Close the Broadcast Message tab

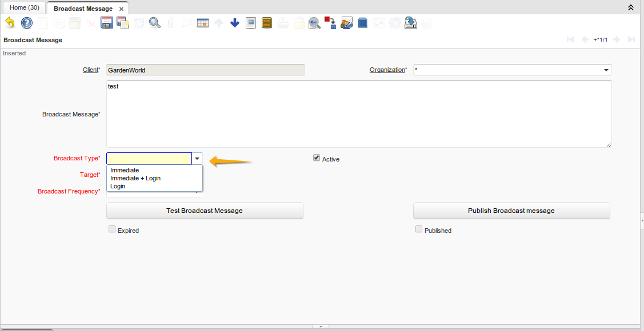[x=121, y=9]
